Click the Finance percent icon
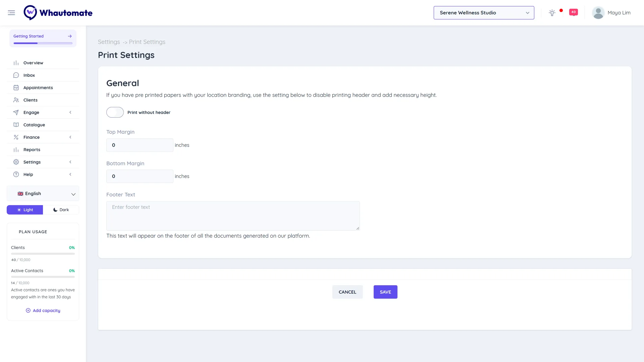Image resolution: width=644 pixels, height=362 pixels. (16, 137)
